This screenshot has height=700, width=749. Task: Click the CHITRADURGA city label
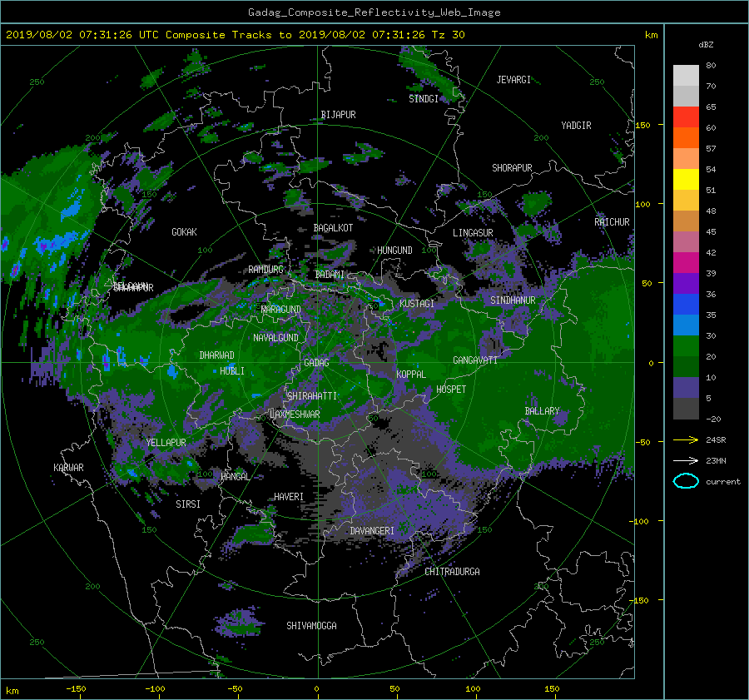[453, 572]
